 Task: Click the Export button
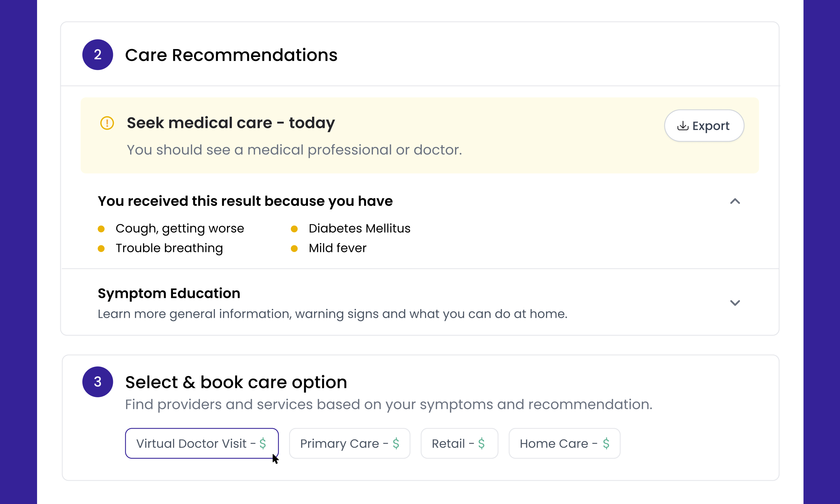point(704,125)
